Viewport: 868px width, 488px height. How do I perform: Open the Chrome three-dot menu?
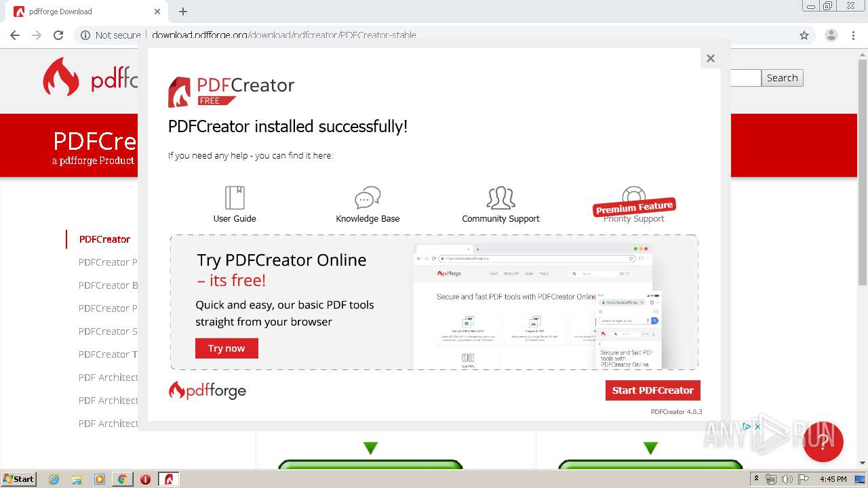(854, 35)
